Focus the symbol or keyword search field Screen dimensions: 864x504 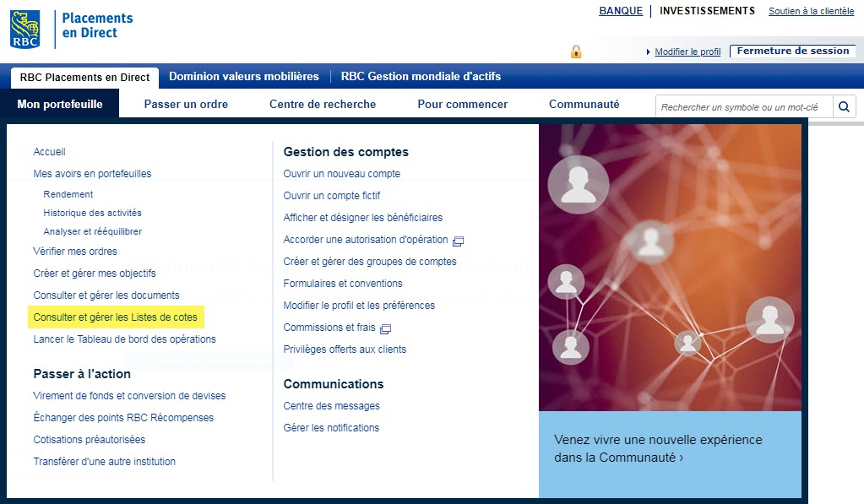pyautogui.click(x=744, y=107)
